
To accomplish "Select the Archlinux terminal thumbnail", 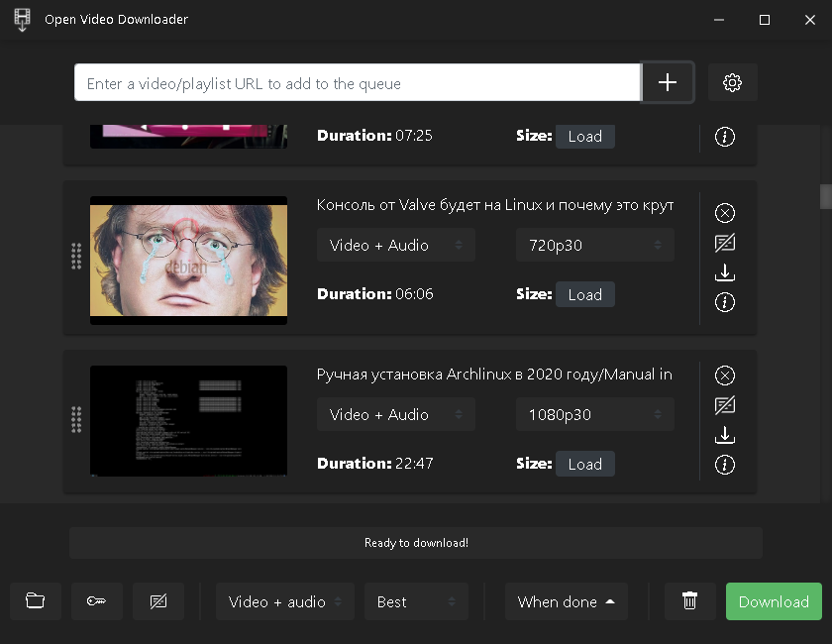I will pyautogui.click(x=188, y=420).
